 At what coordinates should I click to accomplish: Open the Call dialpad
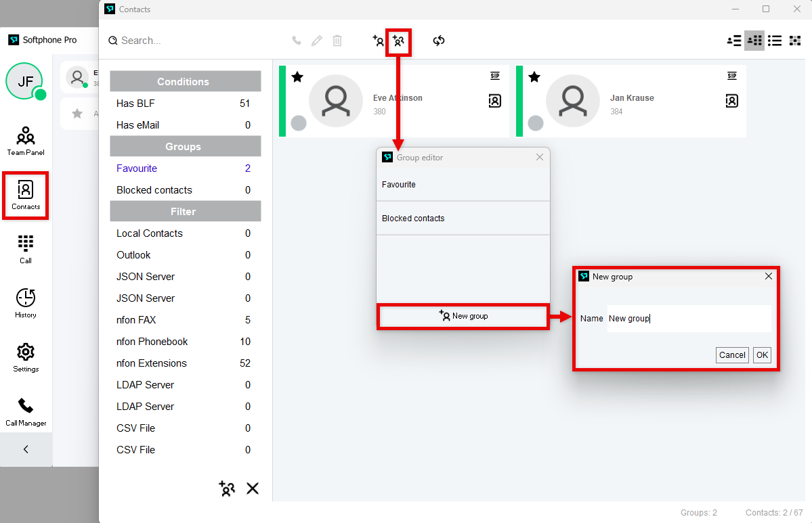pyautogui.click(x=25, y=250)
